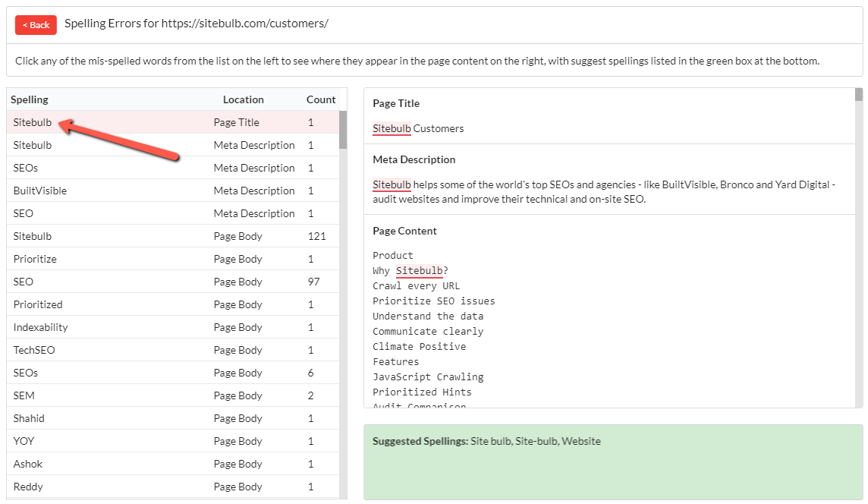Click the 'Understand the data' content line
This screenshot has height=504, width=868.
(x=428, y=316)
